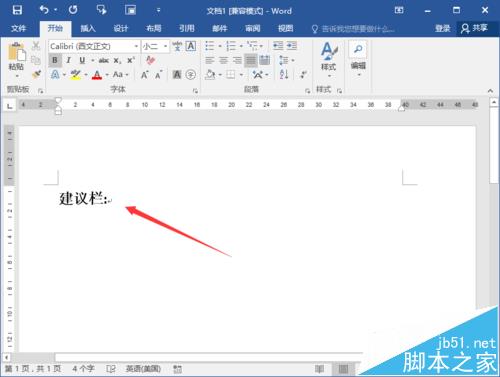Apply yellow text highlight color

click(76, 75)
